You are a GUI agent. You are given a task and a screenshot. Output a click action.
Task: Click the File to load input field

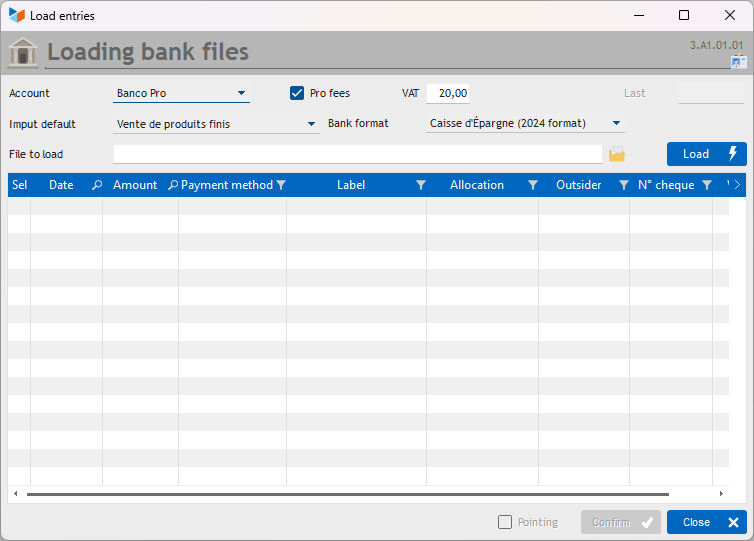[358, 154]
